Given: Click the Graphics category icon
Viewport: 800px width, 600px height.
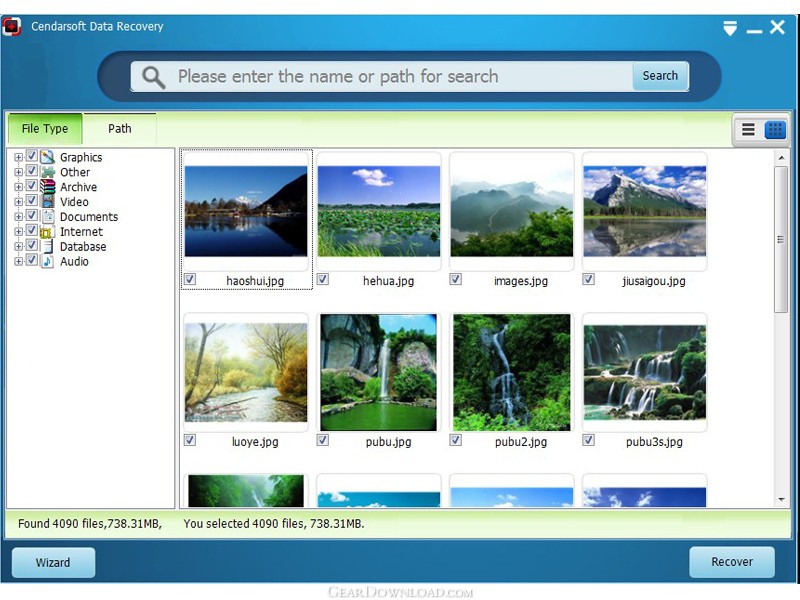Looking at the screenshot, I should (x=47, y=157).
